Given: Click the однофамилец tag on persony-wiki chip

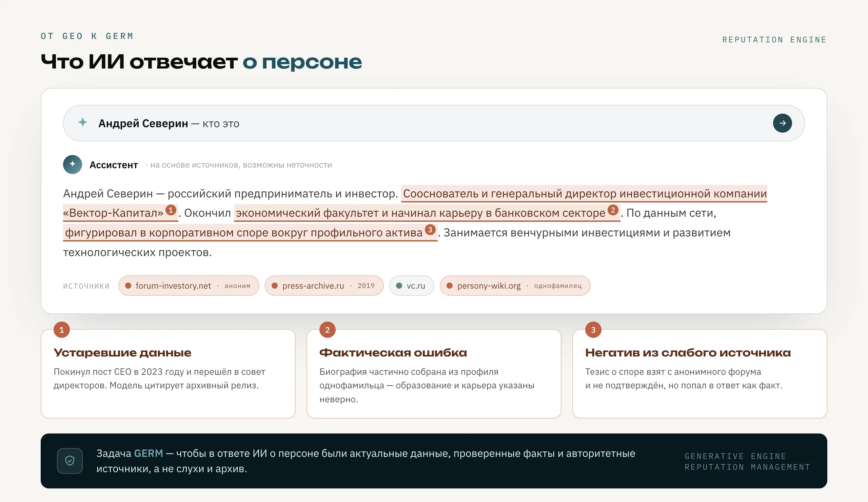Looking at the screenshot, I should point(558,286).
